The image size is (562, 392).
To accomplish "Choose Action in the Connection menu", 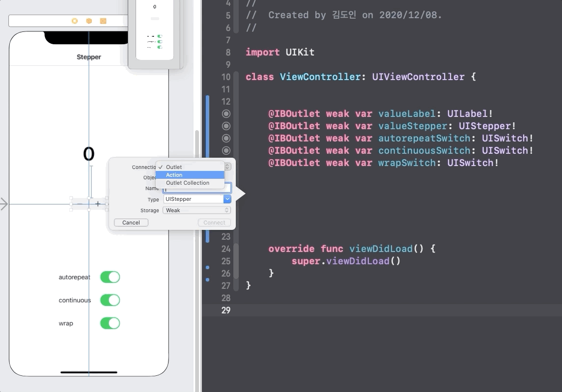I will pyautogui.click(x=190, y=175).
